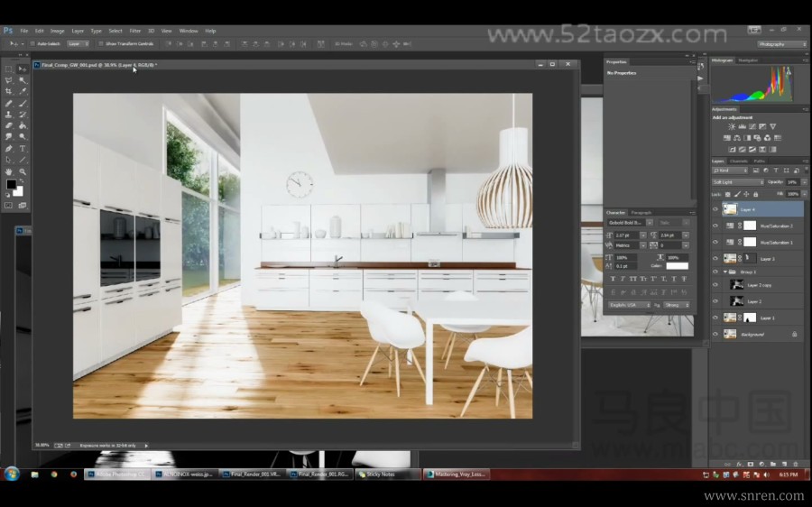
Task: Hide the Hue/Saturation 2 layer
Action: coord(715,226)
